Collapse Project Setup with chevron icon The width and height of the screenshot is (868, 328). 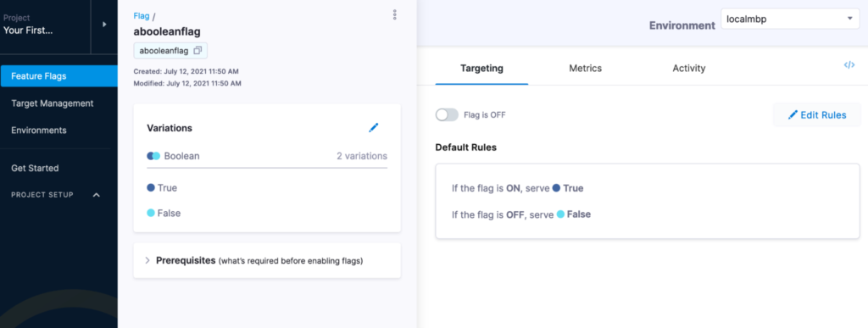(x=97, y=195)
